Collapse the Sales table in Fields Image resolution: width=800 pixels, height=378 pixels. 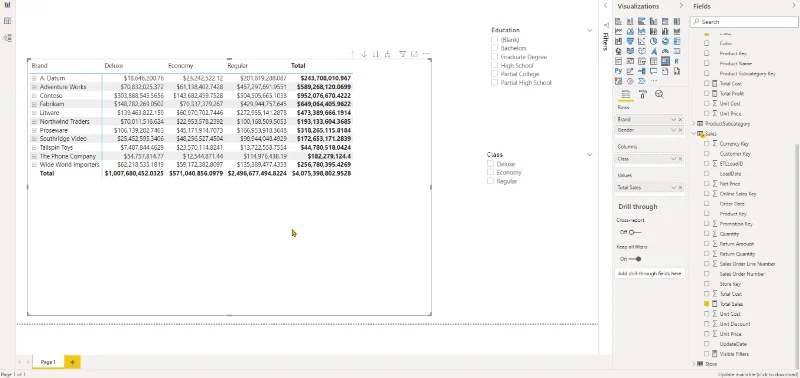[694, 134]
